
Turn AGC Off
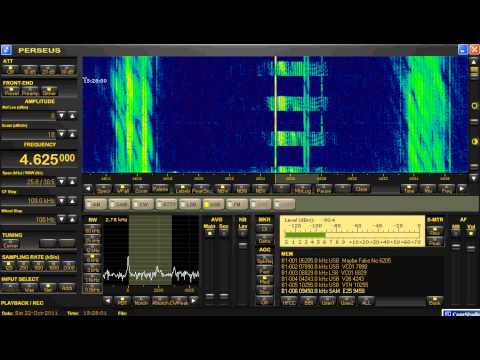[x=264, y=301]
